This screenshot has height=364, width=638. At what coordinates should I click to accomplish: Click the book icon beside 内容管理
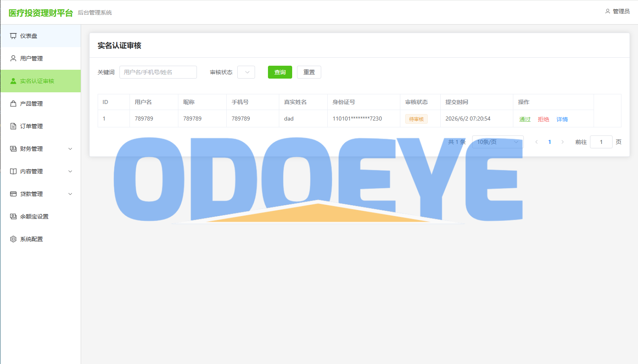point(13,171)
